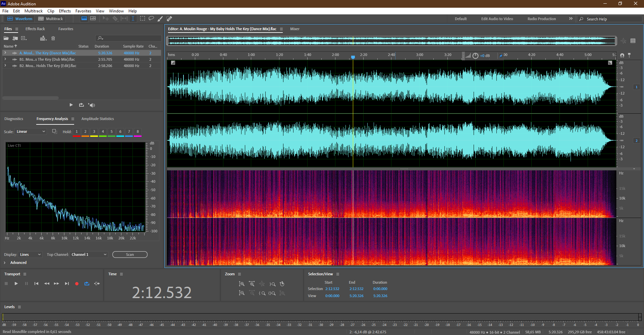Viewport: 644px width, 335px height.
Task: Click Move playhead to previous icon
Action: coord(36,284)
